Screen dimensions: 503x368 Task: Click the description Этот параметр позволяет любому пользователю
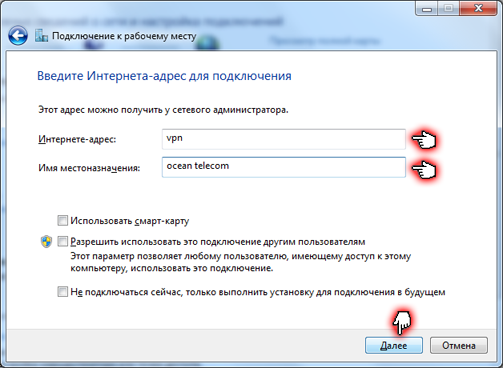(240, 262)
